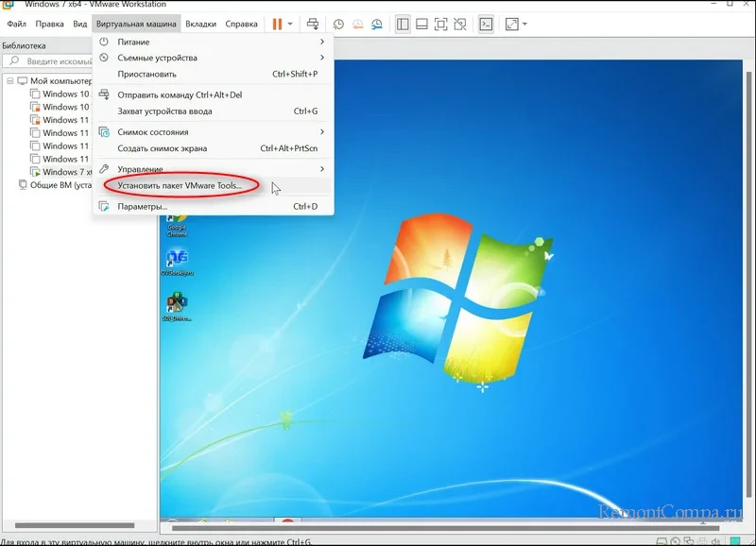Select Захват устройства ввода
The width and height of the screenshot is (756, 546).
point(213,111)
